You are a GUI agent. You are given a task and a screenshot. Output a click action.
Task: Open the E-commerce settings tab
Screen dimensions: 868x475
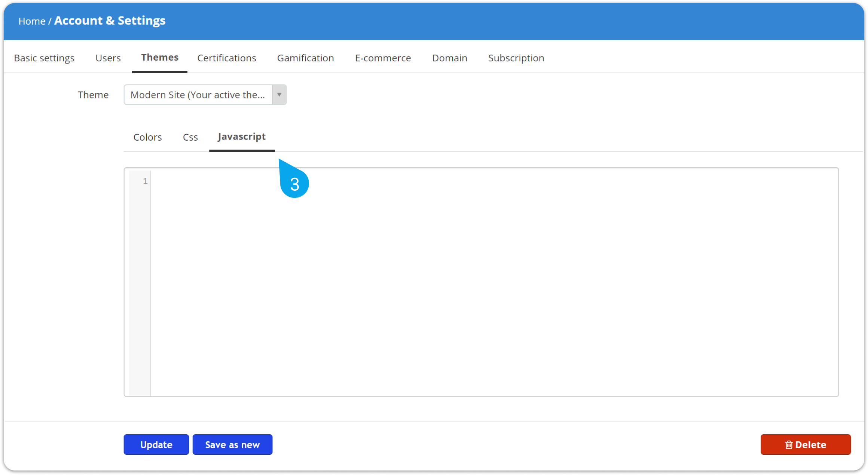coord(383,58)
